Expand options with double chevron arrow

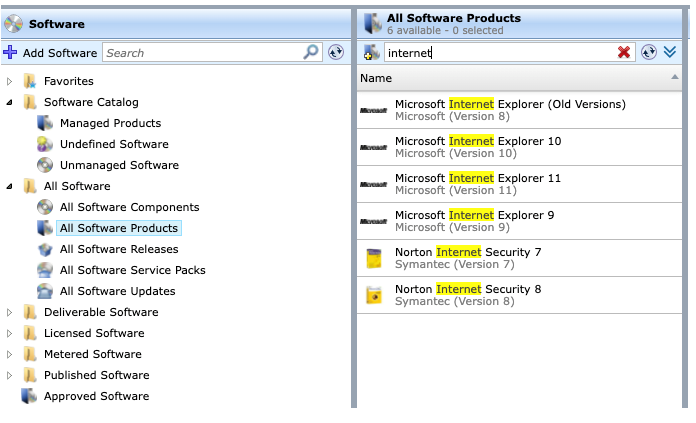(670, 52)
